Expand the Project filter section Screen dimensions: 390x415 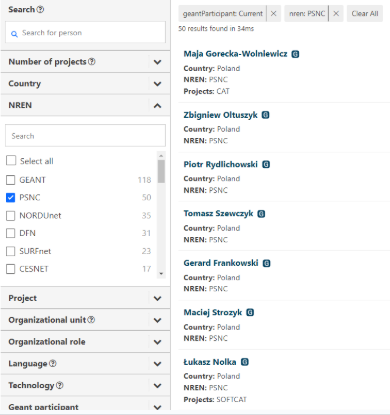[x=85, y=298]
